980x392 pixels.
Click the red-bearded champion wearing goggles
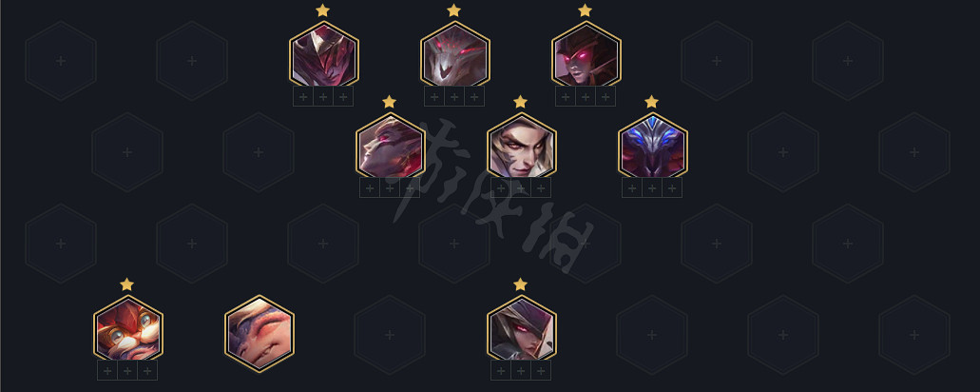tap(128, 330)
